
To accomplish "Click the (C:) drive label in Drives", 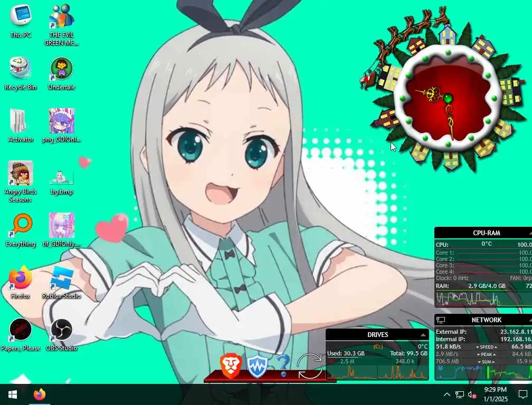I will click(x=378, y=346).
